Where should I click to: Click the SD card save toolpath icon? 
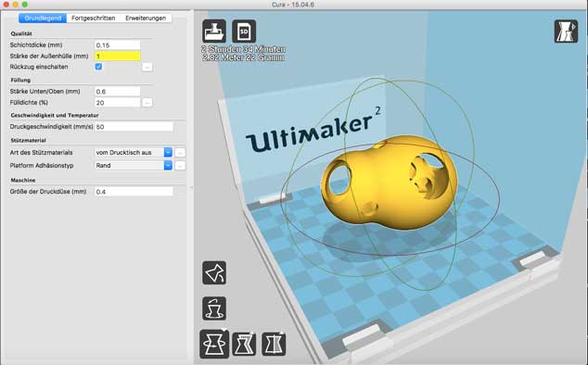click(x=244, y=31)
